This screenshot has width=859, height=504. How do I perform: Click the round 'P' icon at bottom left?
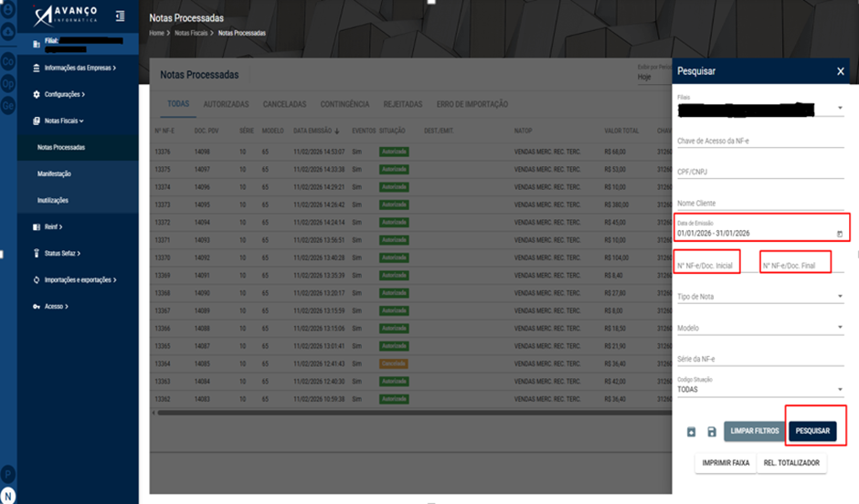pos(7,473)
